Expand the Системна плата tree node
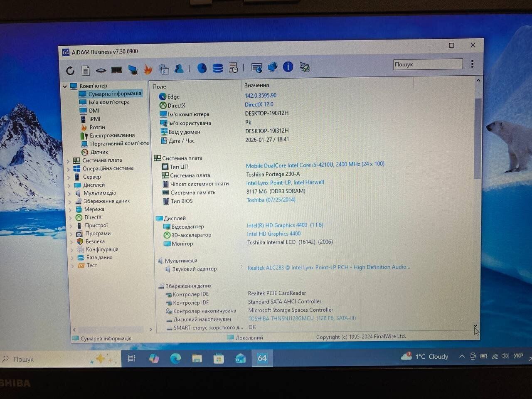This screenshot has height=399, width=532. coord(68,160)
